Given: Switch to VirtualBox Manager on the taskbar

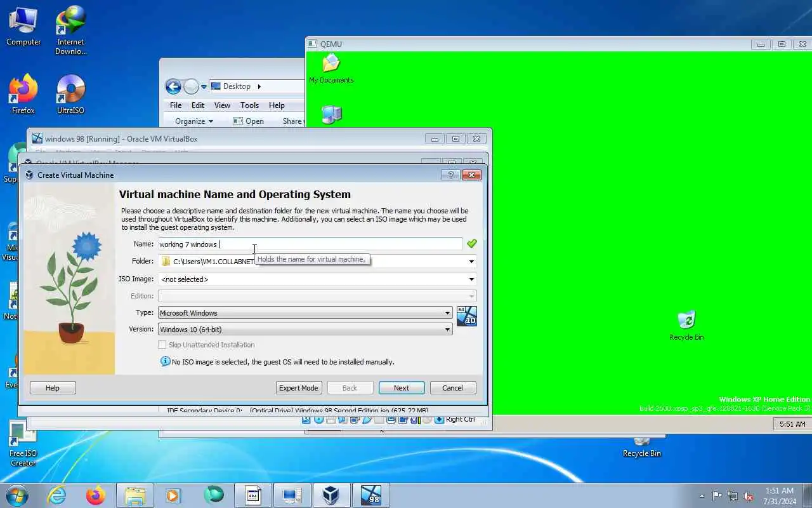Looking at the screenshot, I should 331,495.
